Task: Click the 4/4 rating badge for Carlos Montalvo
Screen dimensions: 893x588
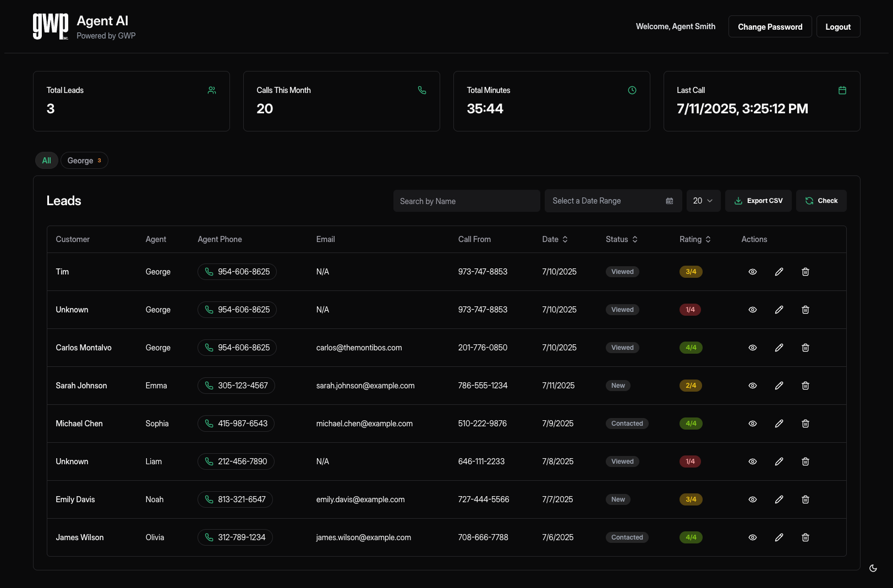Action: 691,348
